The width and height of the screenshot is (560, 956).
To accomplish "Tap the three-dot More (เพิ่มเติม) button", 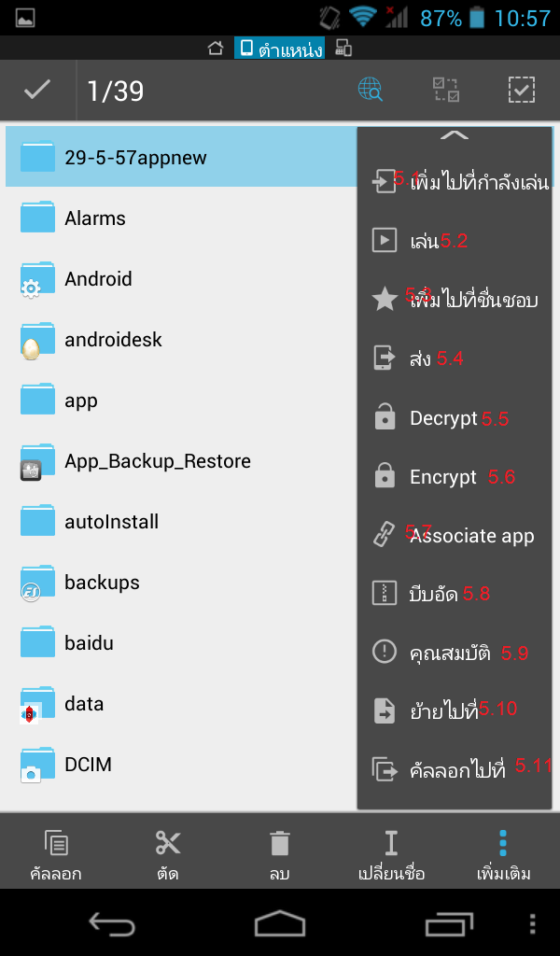I will [x=503, y=844].
